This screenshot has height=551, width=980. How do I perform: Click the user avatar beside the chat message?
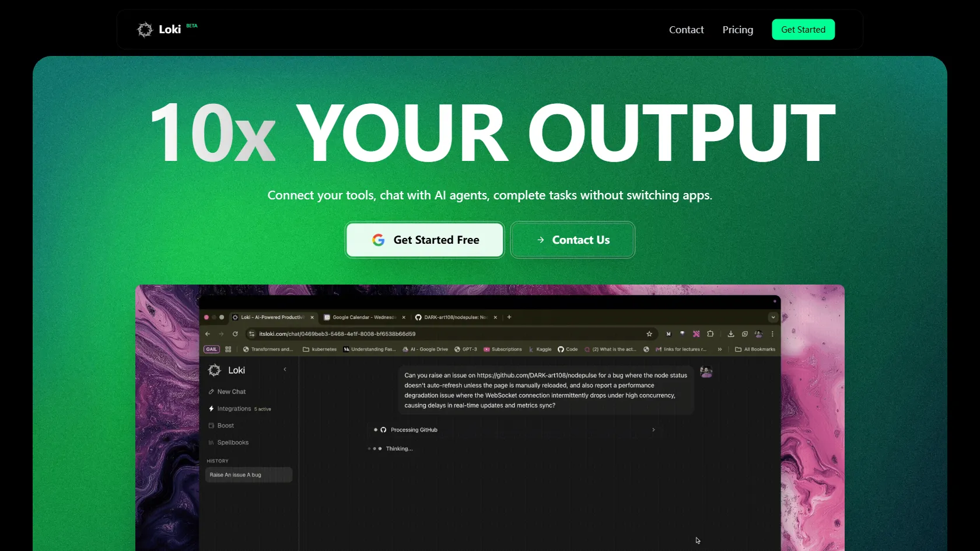[x=706, y=372]
